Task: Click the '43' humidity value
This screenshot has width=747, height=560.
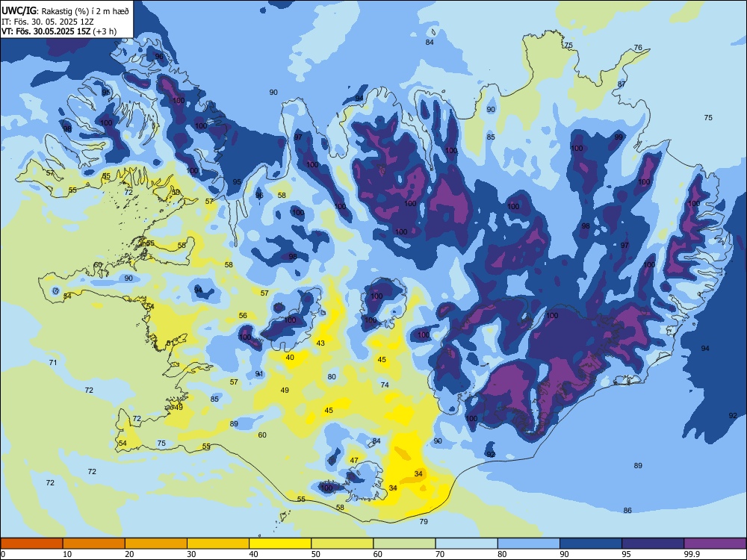Action: click(x=320, y=343)
